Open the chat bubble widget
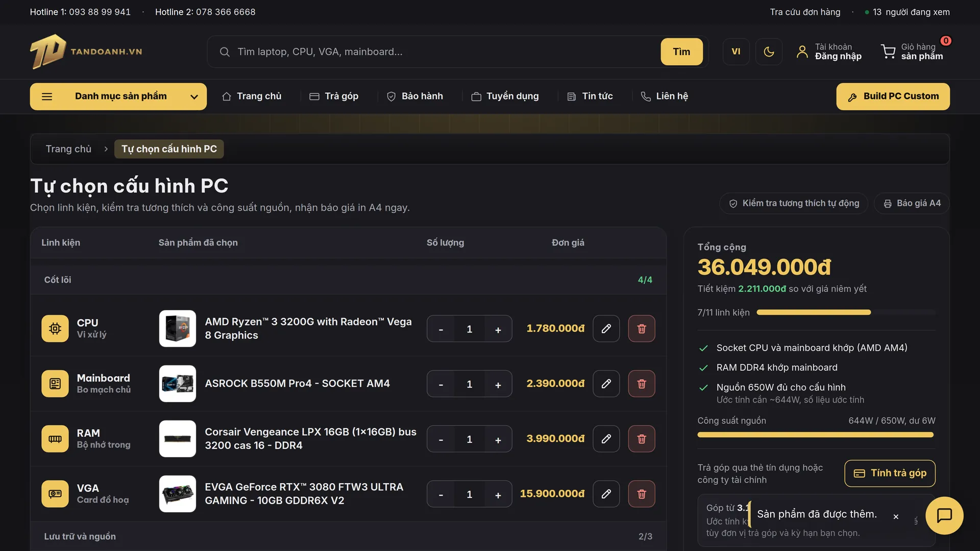The image size is (980, 551). (x=944, y=515)
